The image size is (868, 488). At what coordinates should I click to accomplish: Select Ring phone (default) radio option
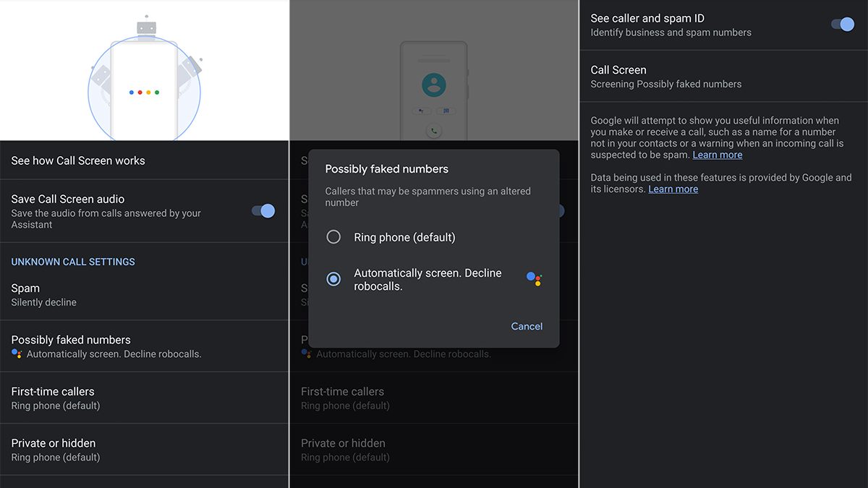click(x=333, y=237)
